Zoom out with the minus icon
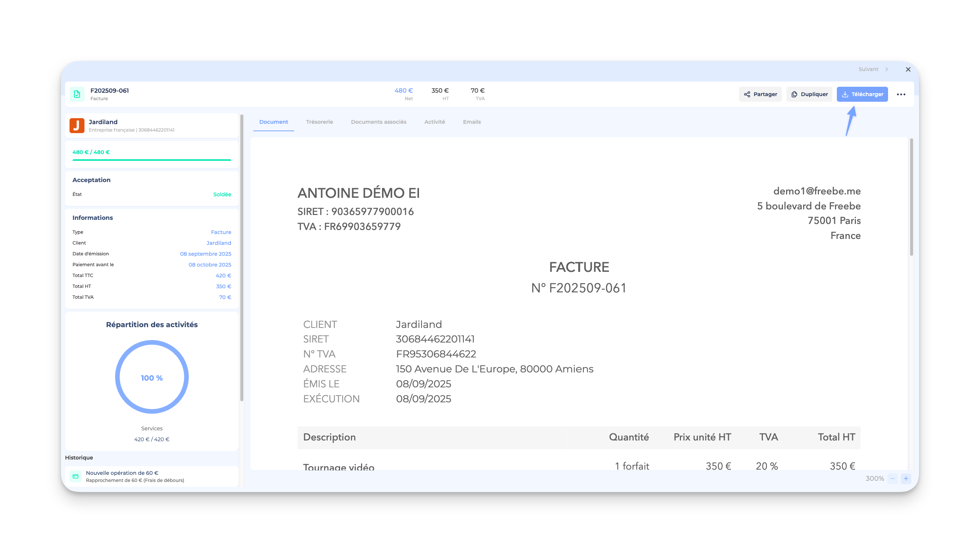This screenshot has height=553, width=980. pyautogui.click(x=892, y=478)
